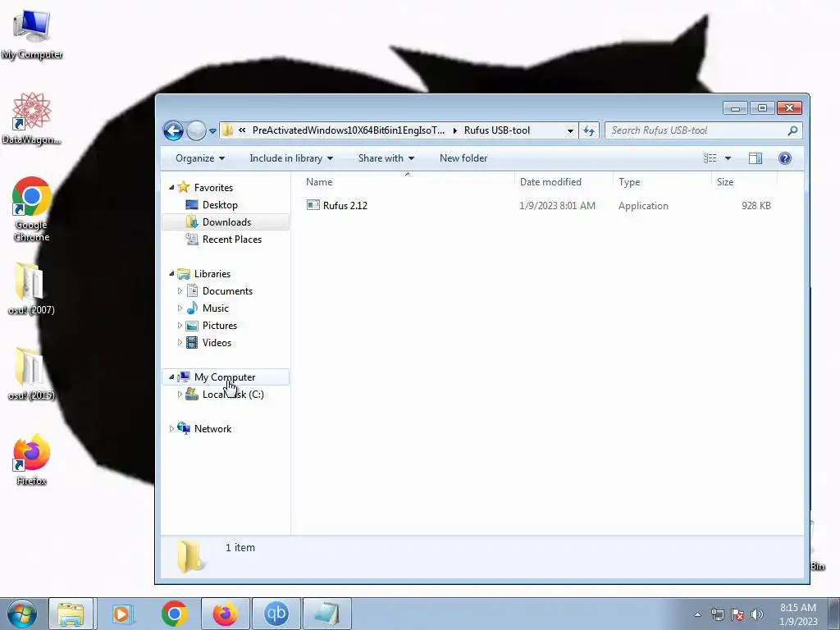Open the address bar history dropdown
The height and width of the screenshot is (630, 840).
click(570, 130)
